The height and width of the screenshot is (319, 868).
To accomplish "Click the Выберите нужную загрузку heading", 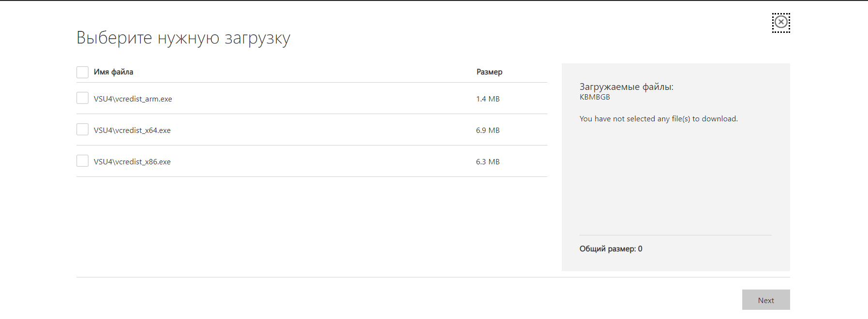I will pos(183,38).
